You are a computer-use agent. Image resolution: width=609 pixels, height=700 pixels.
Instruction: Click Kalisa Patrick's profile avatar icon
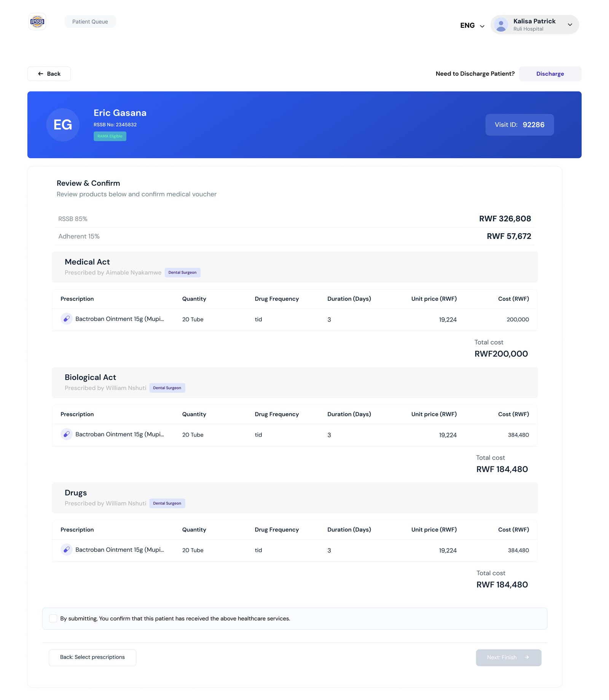pos(501,25)
